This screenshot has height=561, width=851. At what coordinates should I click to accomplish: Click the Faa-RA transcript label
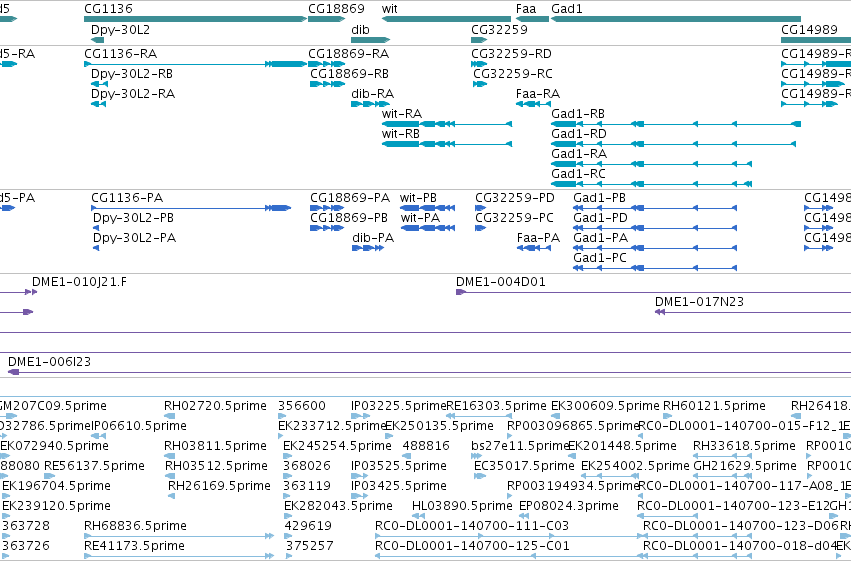[x=538, y=94]
